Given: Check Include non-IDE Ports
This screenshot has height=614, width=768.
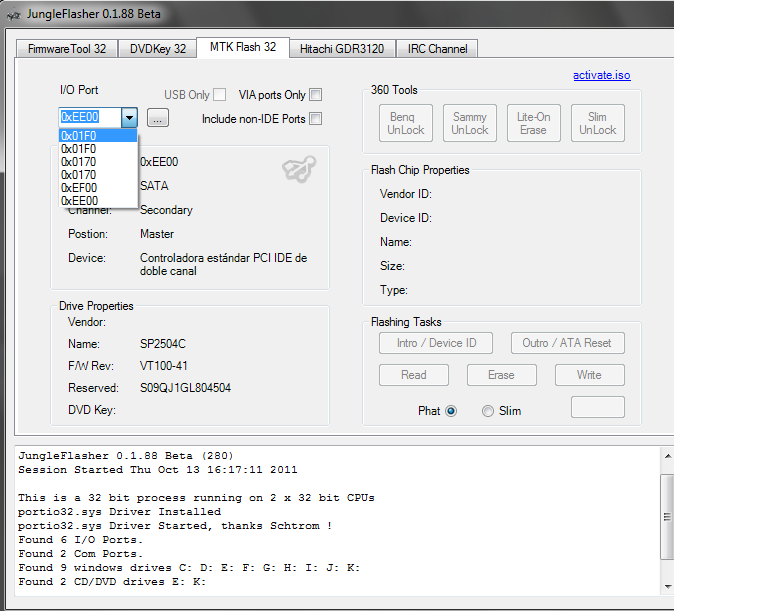Looking at the screenshot, I should [x=316, y=118].
